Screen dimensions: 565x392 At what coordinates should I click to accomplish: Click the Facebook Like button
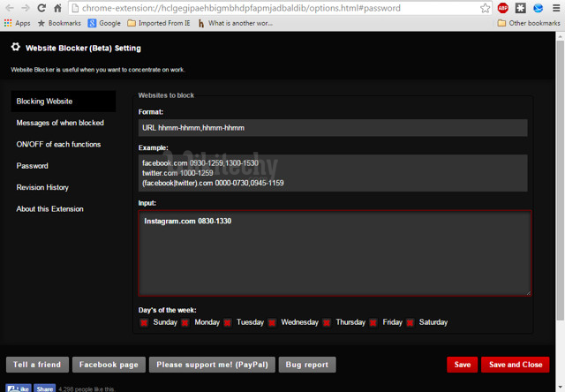coord(19,388)
